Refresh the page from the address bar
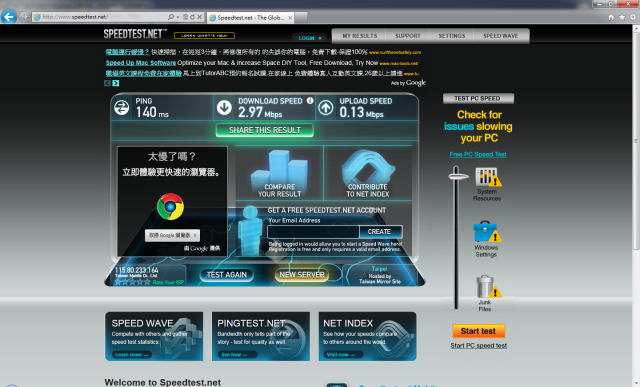 point(192,17)
